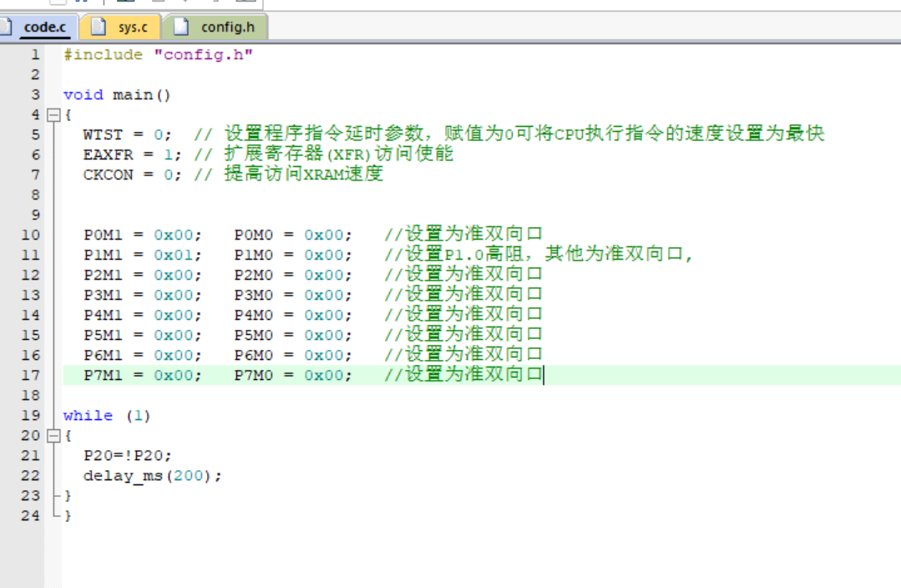Click on P5M1 = 0x00; assignment
The height and width of the screenshot is (588, 901).
143,335
